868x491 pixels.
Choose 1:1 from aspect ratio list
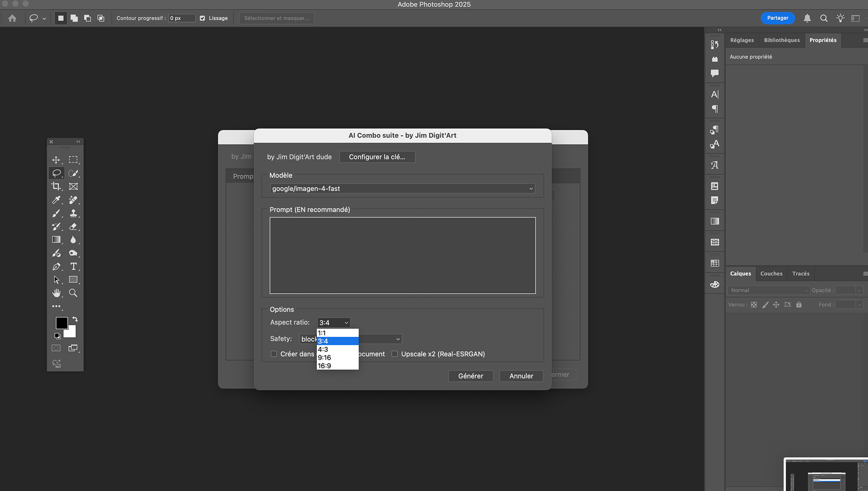point(338,333)
